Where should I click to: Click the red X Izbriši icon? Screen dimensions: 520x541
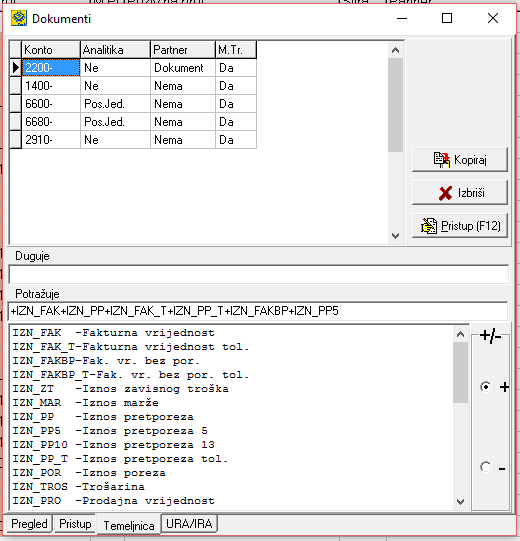[x=445, y=193]
